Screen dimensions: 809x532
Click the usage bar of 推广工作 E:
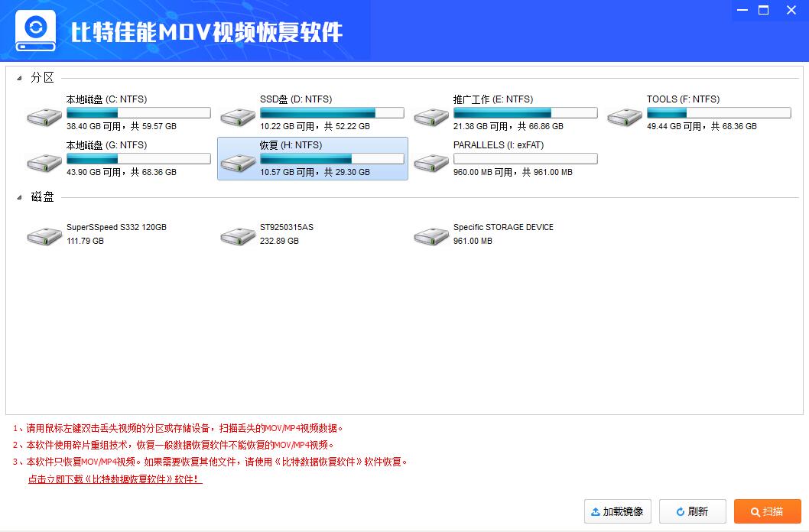525,113
